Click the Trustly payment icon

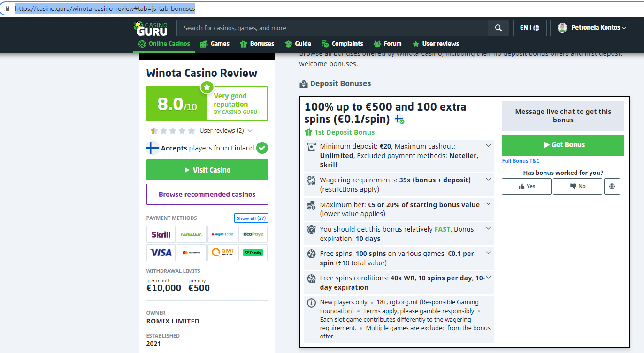[253, 253]
